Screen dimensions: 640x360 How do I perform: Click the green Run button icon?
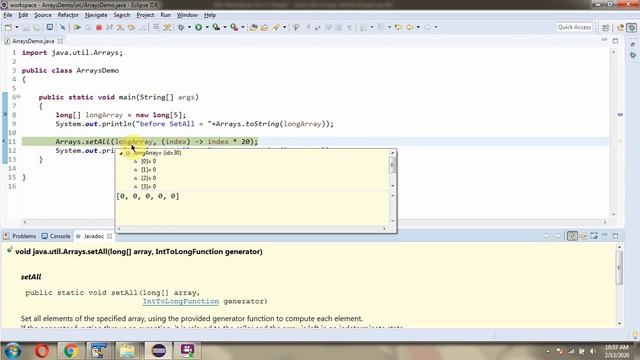click(198, 27)
